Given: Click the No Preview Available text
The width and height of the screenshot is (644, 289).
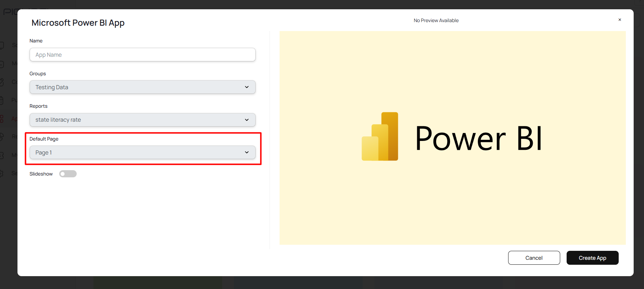Looking at the screenshot, I should click(436, 20).
